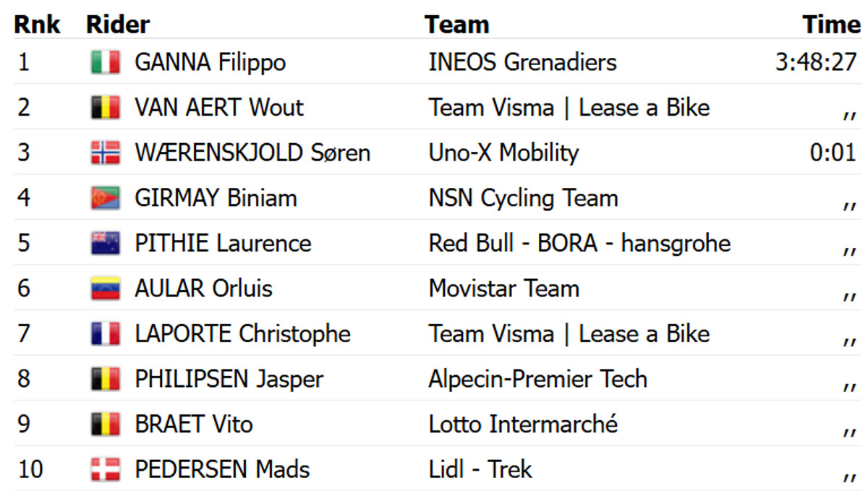Click the Rnk column header
The height and width of the screenshot is (491, 868).
point(38,25)
